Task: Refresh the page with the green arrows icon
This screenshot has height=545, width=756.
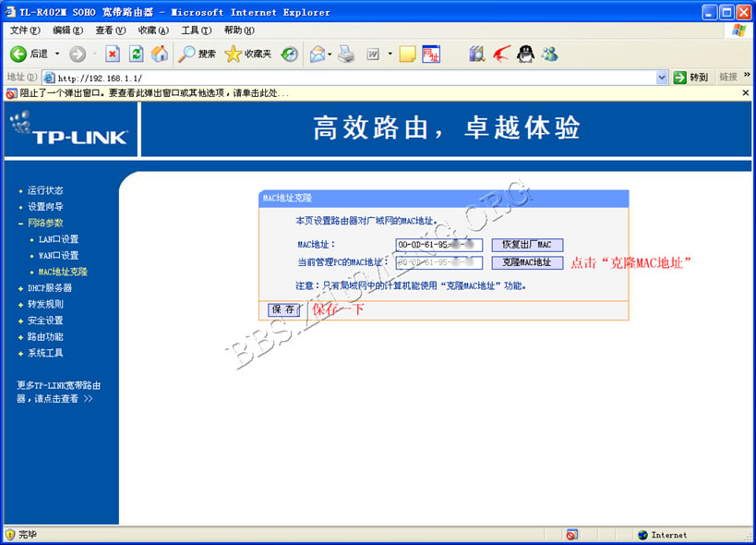Action: [137, 54]
